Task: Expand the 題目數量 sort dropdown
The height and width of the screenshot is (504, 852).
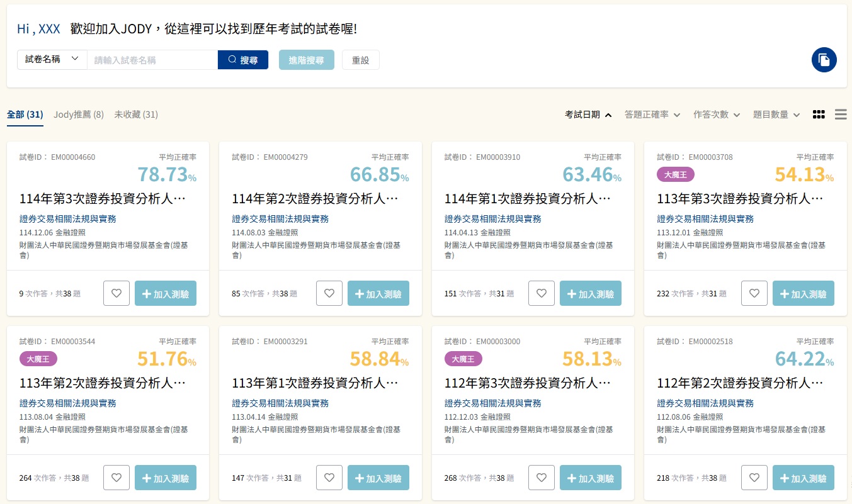Action: 776,115
